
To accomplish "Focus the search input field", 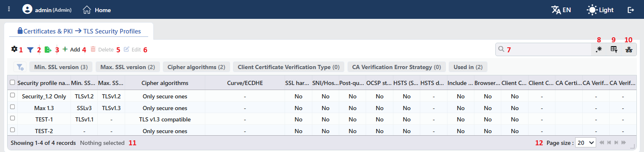I will pos(543,49).
